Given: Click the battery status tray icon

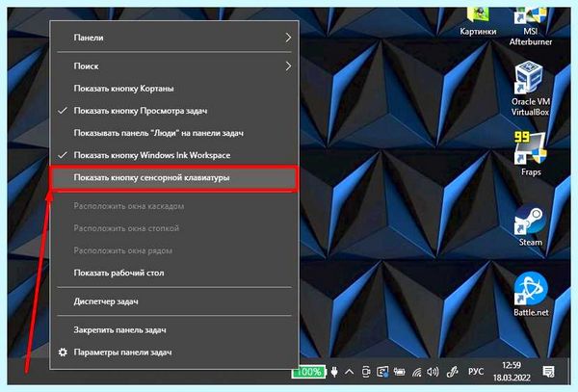Looking at the screenshot, I should [x=399, y=372].
